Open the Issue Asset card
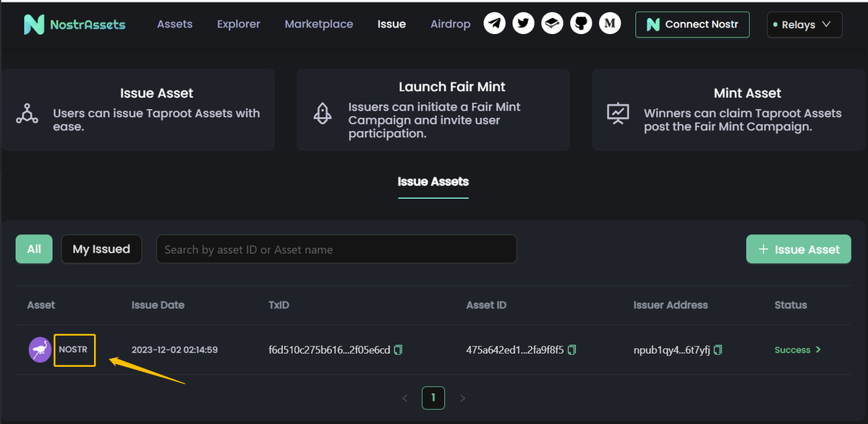The width and height of the screenshot is (868, 424). (138, 110)
